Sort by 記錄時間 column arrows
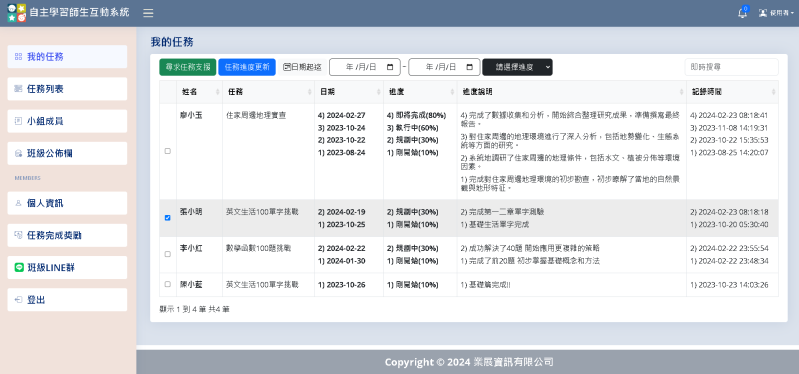799x374 pixels. [774, 92]
